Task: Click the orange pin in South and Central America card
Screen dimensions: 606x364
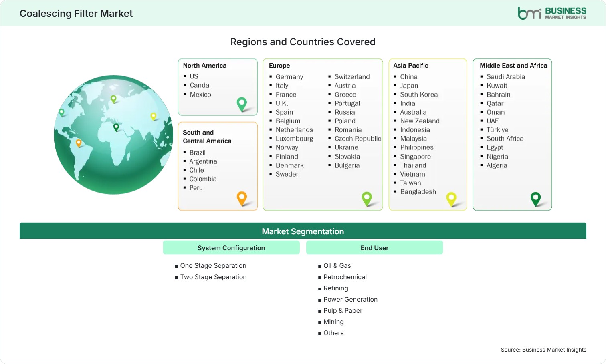Action: 242,199
